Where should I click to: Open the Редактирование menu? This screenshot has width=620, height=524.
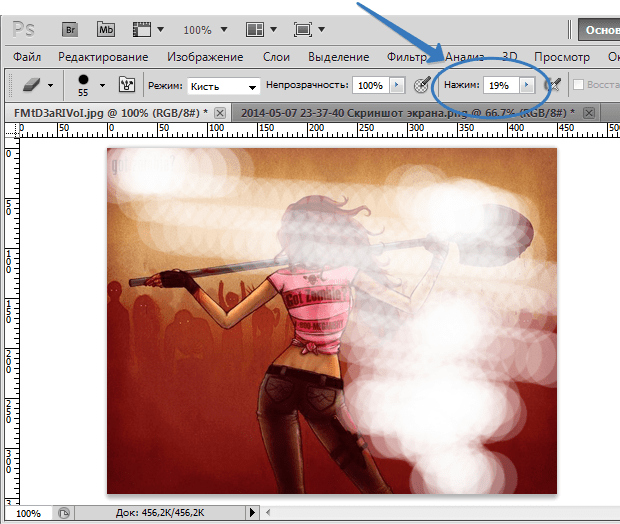(103, 57)
